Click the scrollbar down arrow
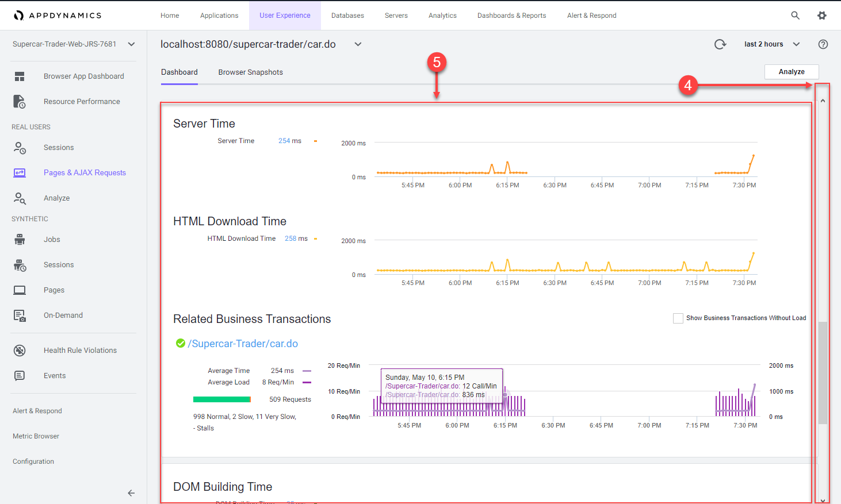 [823, 500]
